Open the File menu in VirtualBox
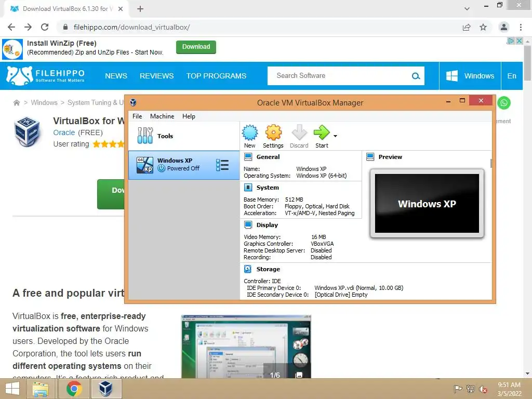Screen dimensions: 532x399 pyautogui.click(x=137, y=116)
